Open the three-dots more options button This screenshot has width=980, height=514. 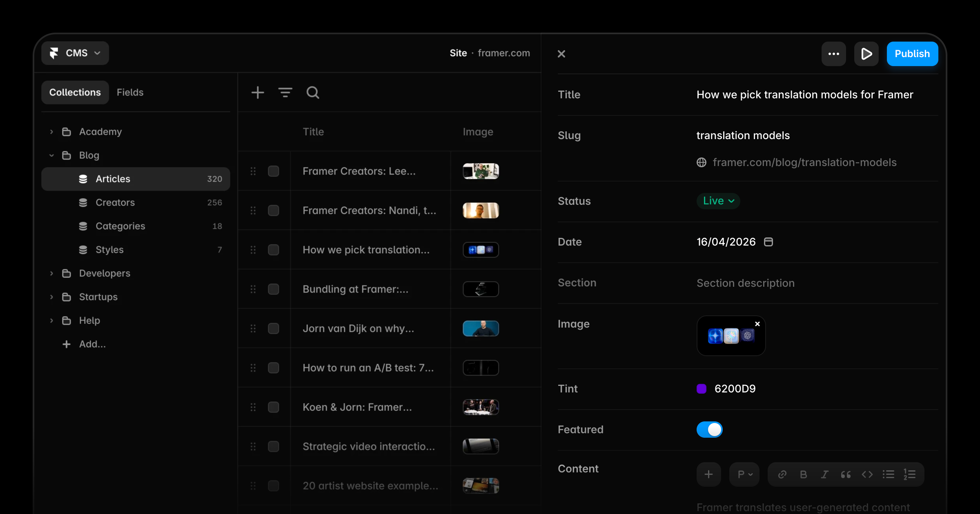833,54
